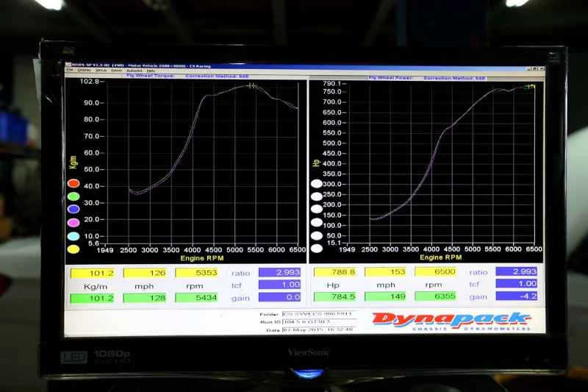Click the Run ID field
This screenshot has height=392, width=588.
tap(318, 321)
